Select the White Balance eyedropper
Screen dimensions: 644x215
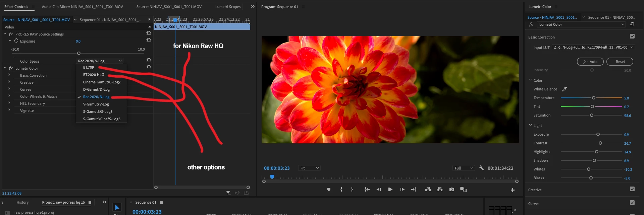pos(565,89)
